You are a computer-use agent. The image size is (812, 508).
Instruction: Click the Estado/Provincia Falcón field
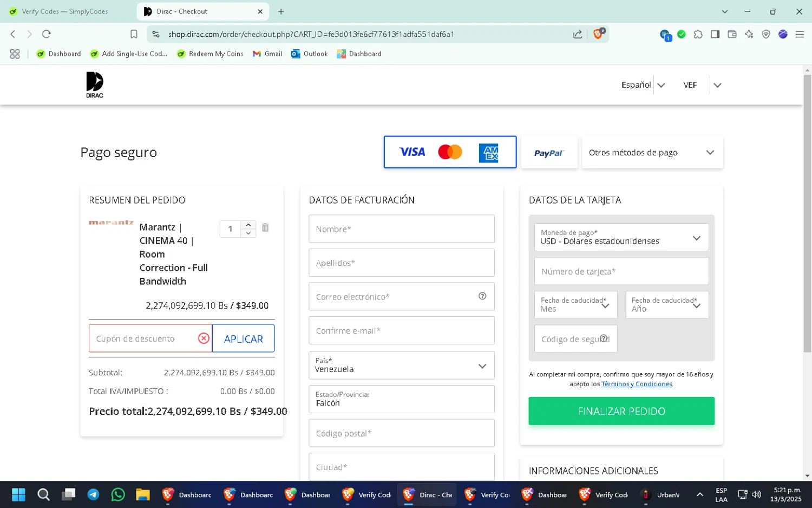click(402, 399)
